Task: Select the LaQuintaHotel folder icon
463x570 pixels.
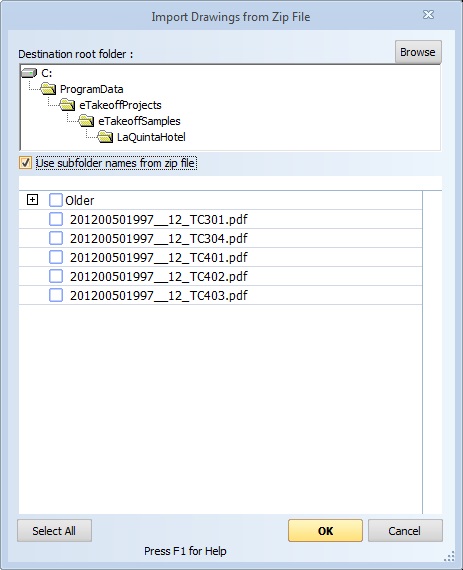Action: point(105,137)
